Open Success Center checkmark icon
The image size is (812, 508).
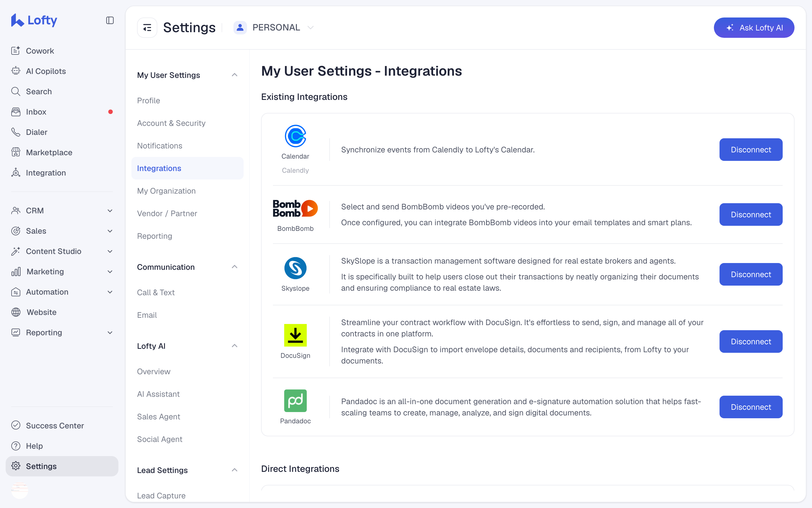click(16, 425)
